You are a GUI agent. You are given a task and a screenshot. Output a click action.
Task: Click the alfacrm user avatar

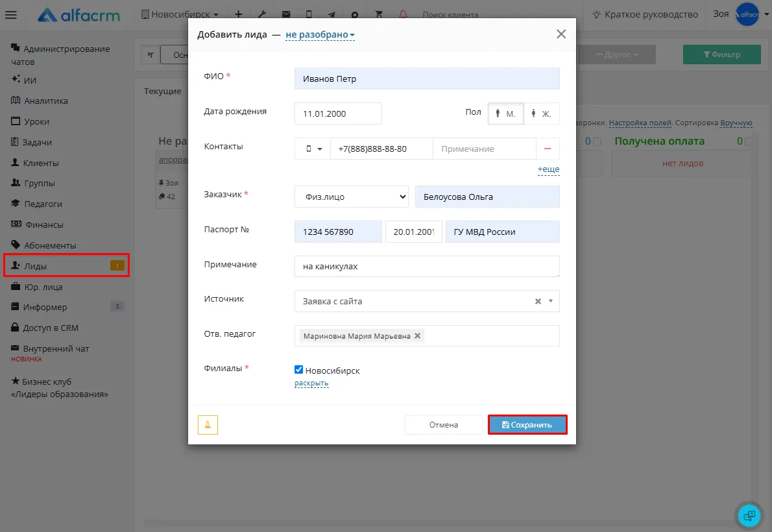[x=747, y=14]
